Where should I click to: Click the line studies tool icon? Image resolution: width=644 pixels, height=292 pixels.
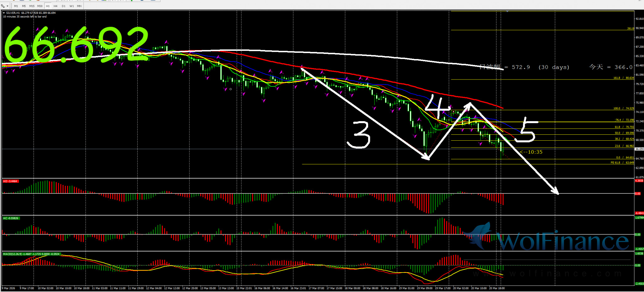point(3,6)
